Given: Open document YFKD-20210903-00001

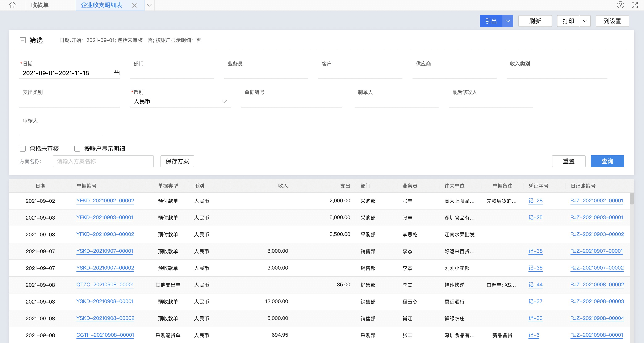Looking at the screenshot, I should click(x=105, y=217).
